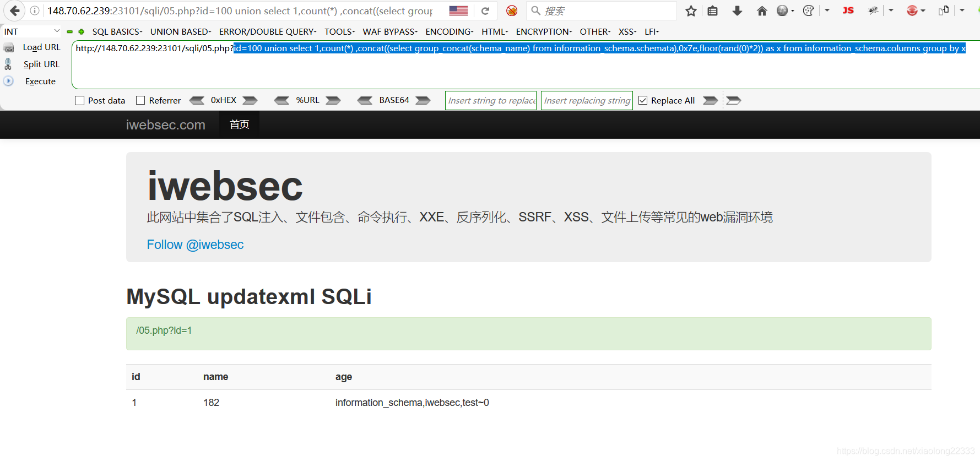Image resolution: width=980 pixels, height=461 pixels.
Task: Enable the Post data checkbox
Action: pos(80,100)
